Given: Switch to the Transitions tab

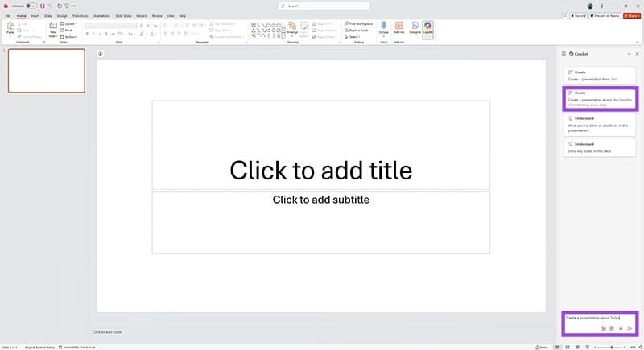Looking at the screenshot, I should 80,16.
